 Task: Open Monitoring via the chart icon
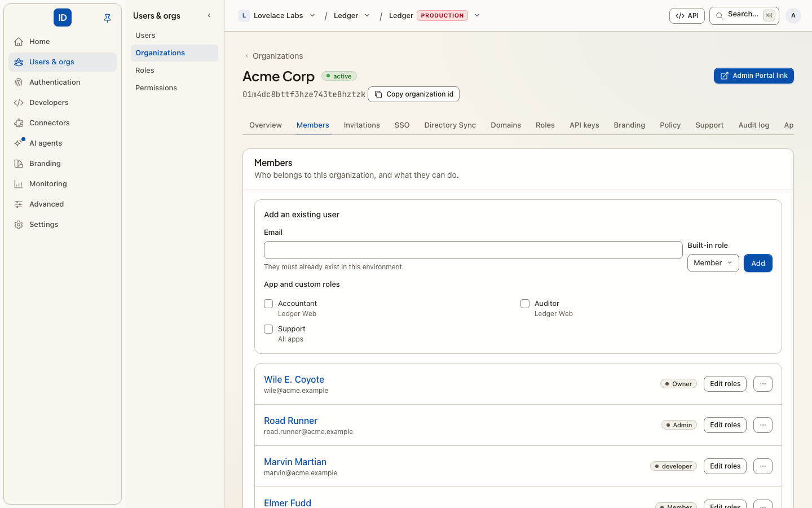click(x=19, y=184)
